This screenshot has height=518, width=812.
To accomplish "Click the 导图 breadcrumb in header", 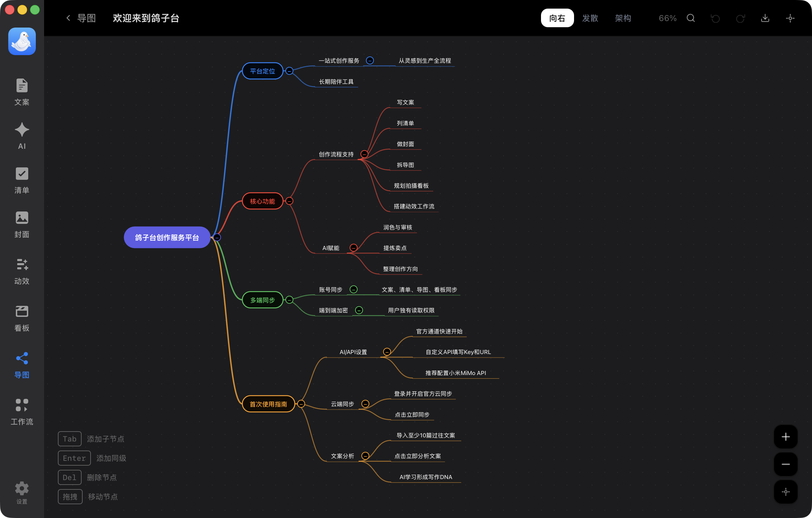I will (86, 18).
